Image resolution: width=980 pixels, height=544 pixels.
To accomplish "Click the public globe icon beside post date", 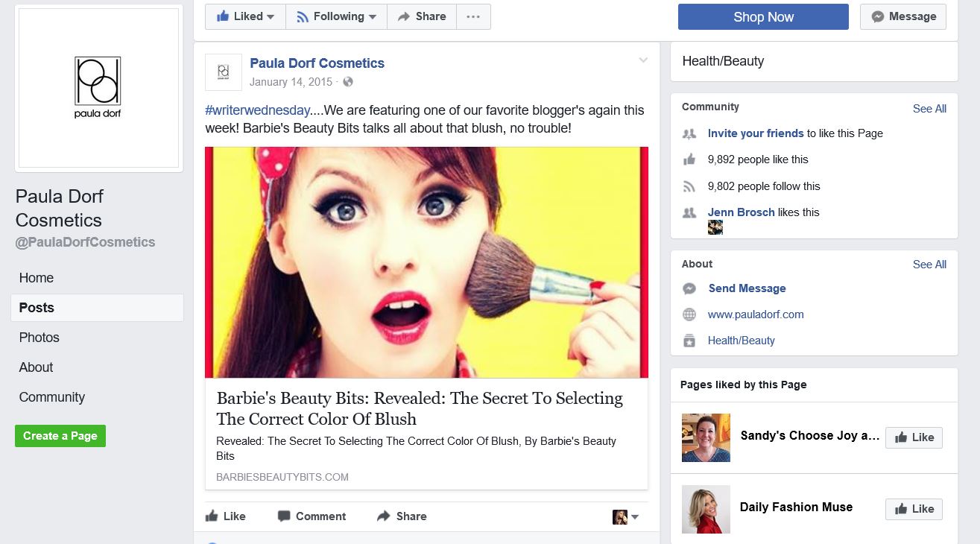I will 348,82.
